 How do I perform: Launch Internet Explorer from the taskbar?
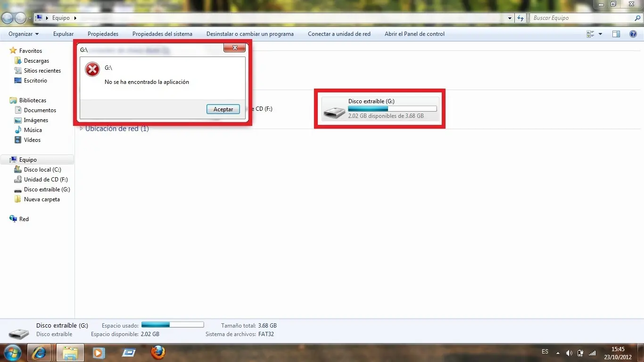click(40, 353)
